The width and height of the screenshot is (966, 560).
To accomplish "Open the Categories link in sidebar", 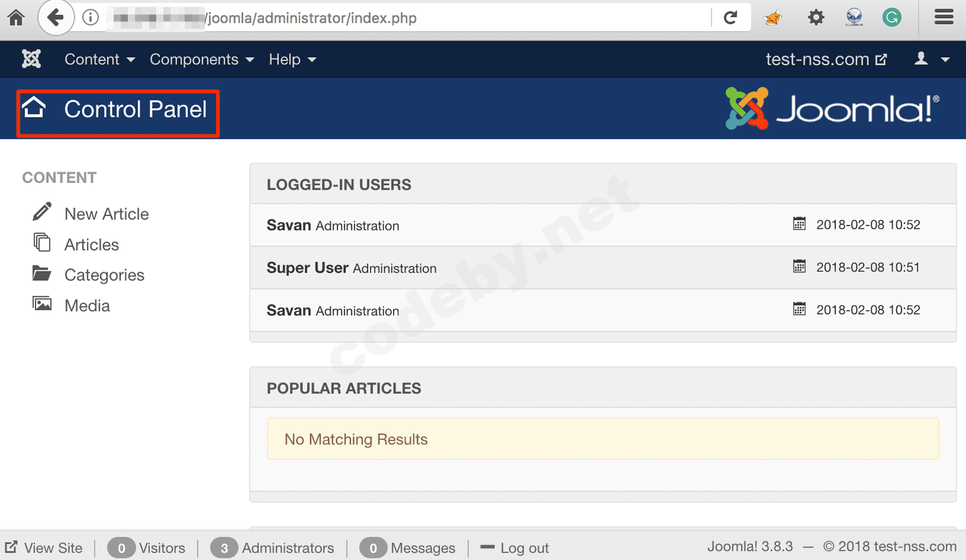I will click(x=104, y=275).
